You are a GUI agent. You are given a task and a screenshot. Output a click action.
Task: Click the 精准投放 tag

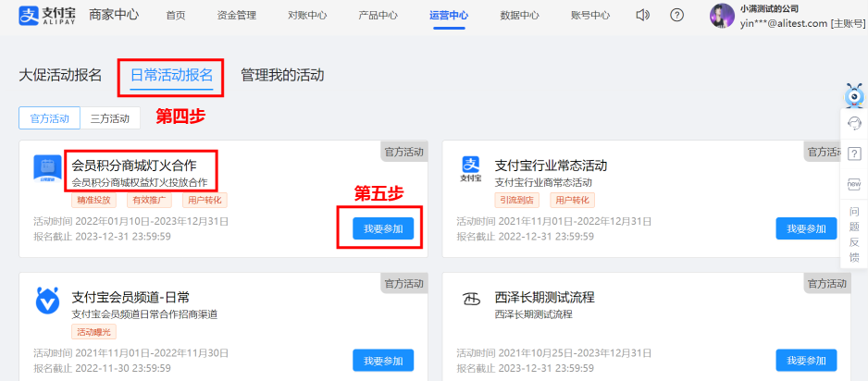(x=93, y=200)
